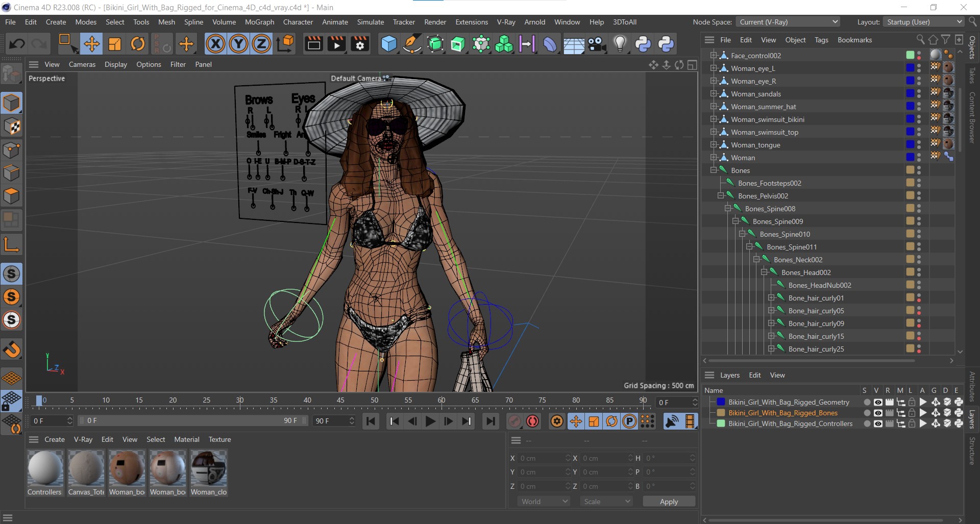
Task: Open the Node Space dropdown
Action: coord(787,22)
